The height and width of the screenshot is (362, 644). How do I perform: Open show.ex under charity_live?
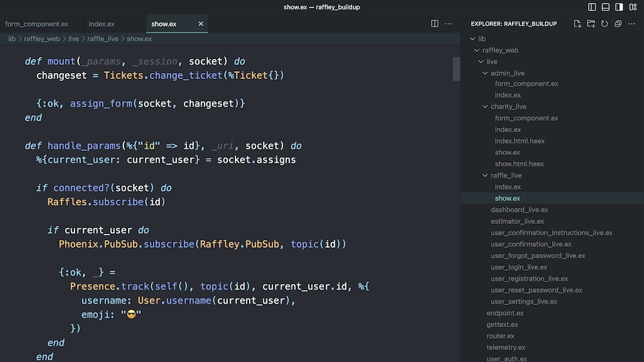[x=507, y=152]
